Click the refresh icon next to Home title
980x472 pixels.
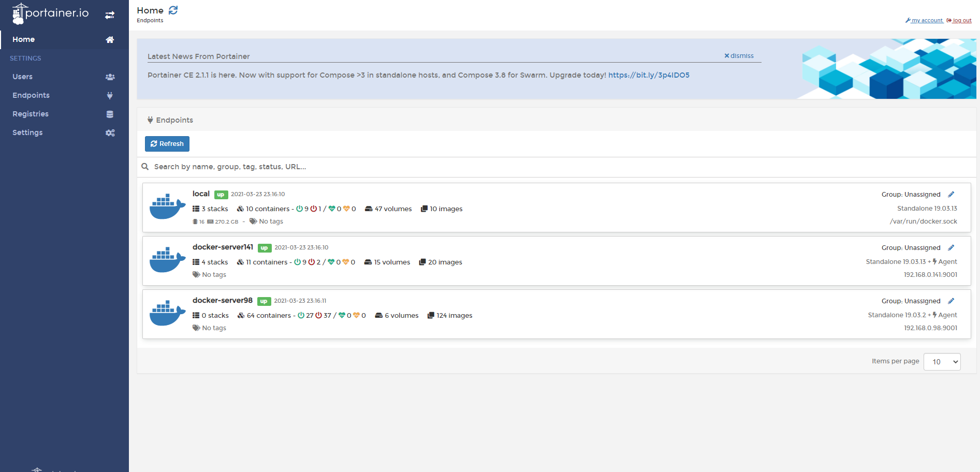[x=173, y=10]
